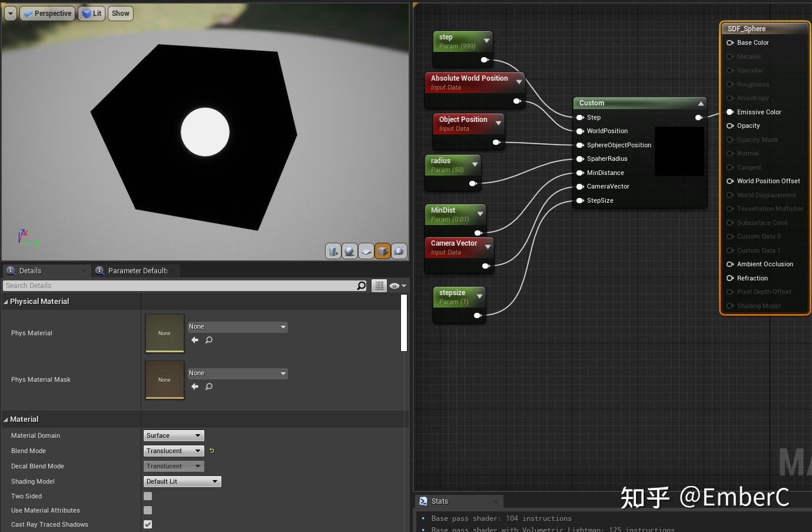Select the cylinder preview mesh shape
Viewport: 812px width, 532px height.
tap(333, 251)
